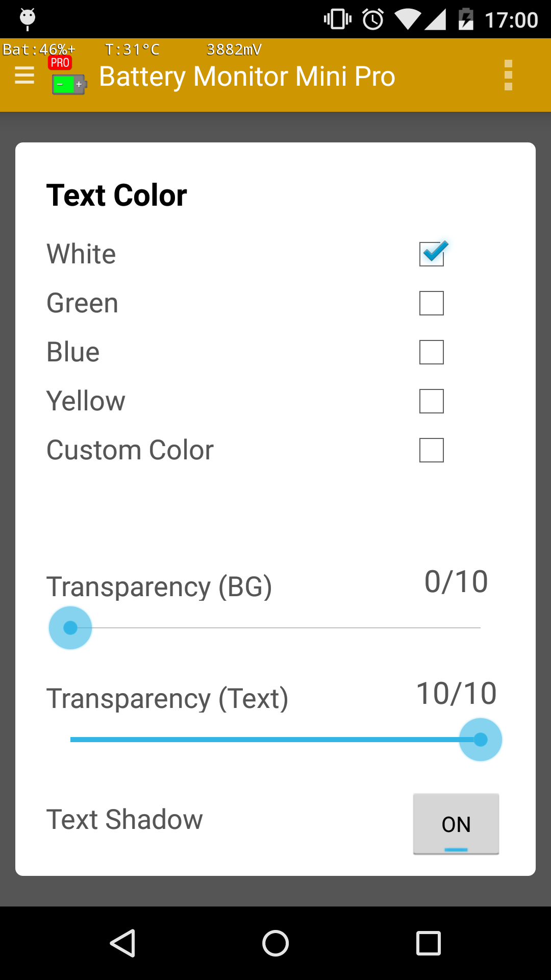Tap the debug notification icon in status bar
Screen dimensions: 551x980
pos(28,19)
